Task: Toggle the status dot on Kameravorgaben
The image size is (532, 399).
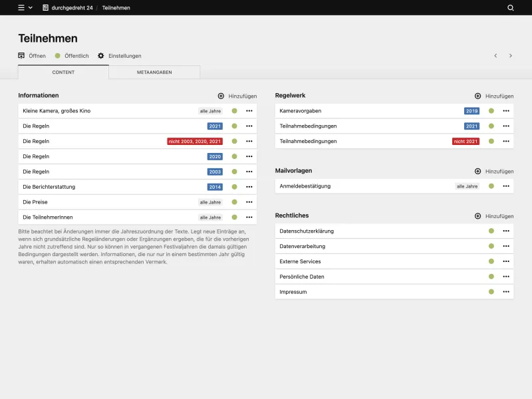Action: click(x=491, y=110)
